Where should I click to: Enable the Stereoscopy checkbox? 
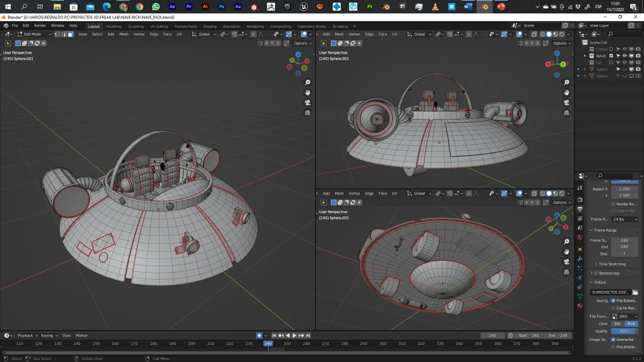(x=596, y=273)
